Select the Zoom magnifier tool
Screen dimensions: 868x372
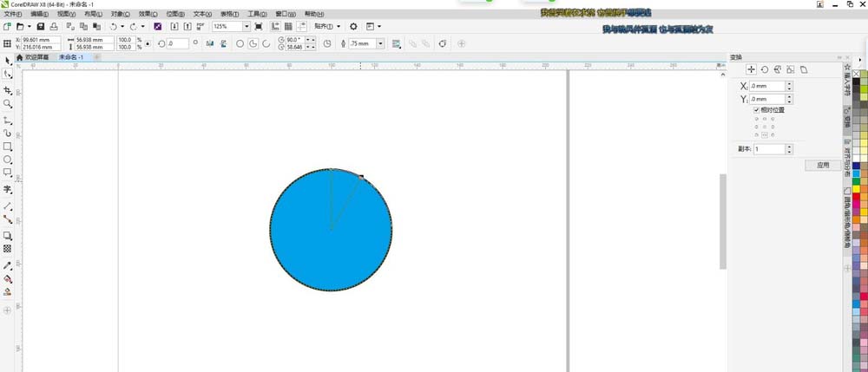[x=7, y=103]
